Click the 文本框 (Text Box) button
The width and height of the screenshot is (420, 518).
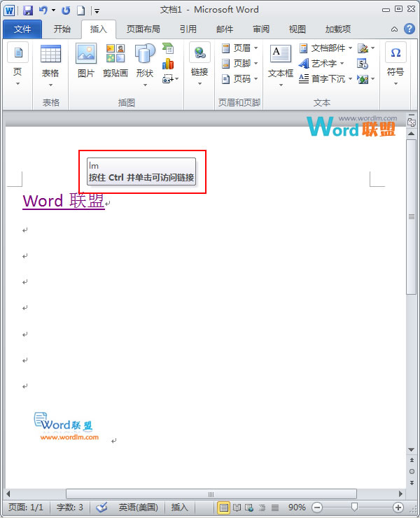pyautogui.click(x=281, y=63)
